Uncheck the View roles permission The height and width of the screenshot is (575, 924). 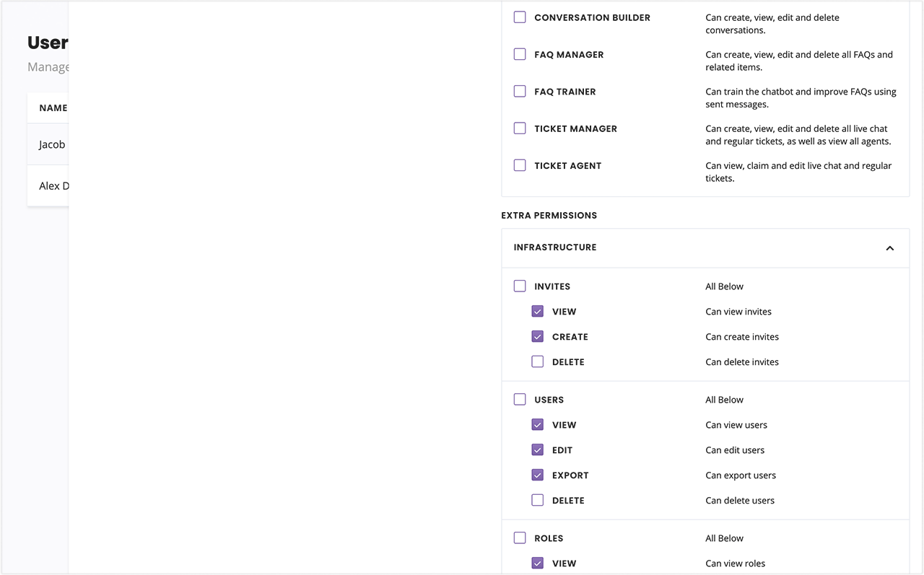537,563
